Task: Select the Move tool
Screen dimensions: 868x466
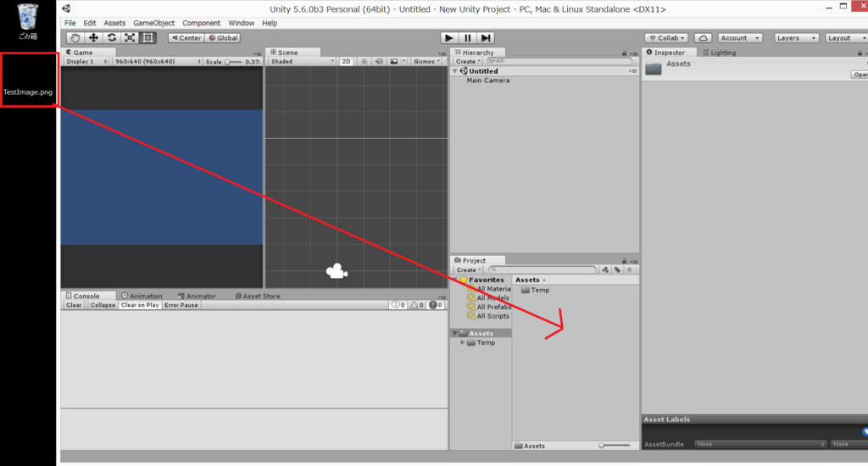Action: [93, 37]
